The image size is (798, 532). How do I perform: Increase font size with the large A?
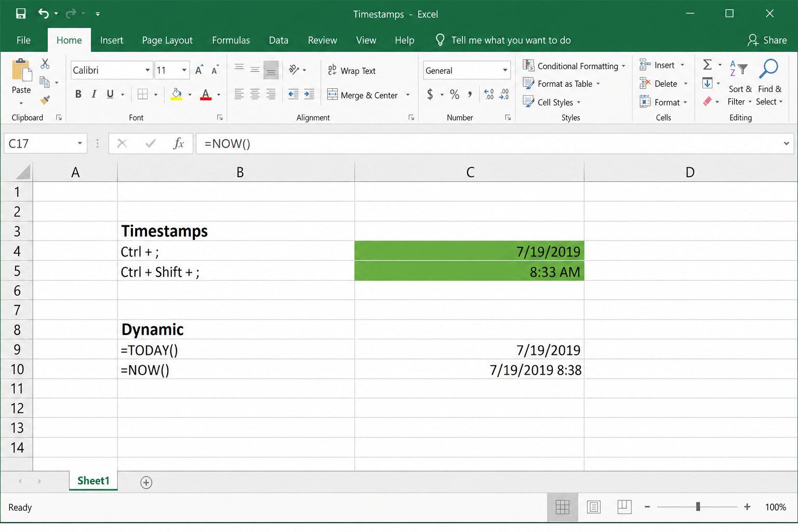coord(199,70)
